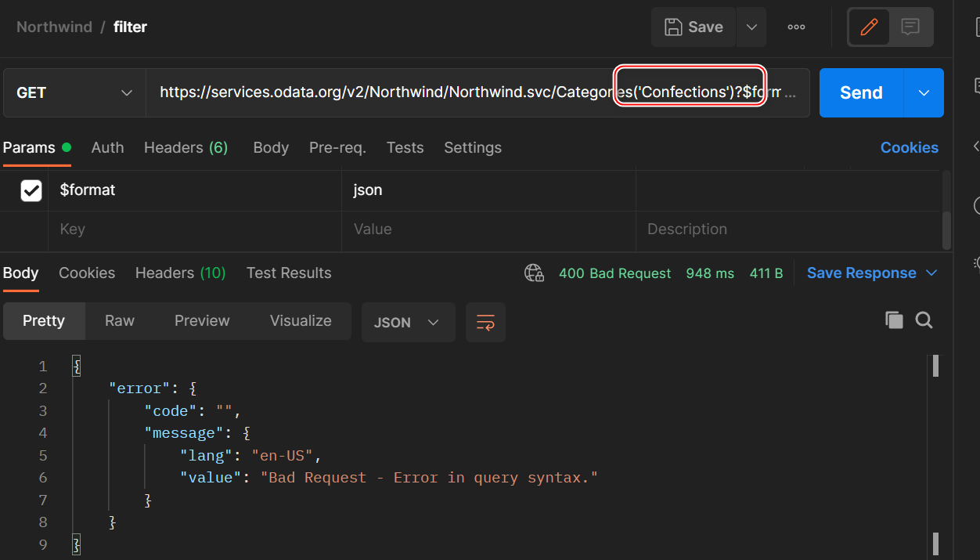This screenshot has height=560, width=980.
Task: Open the request Headers (6) tab
Action: [186, 147]
